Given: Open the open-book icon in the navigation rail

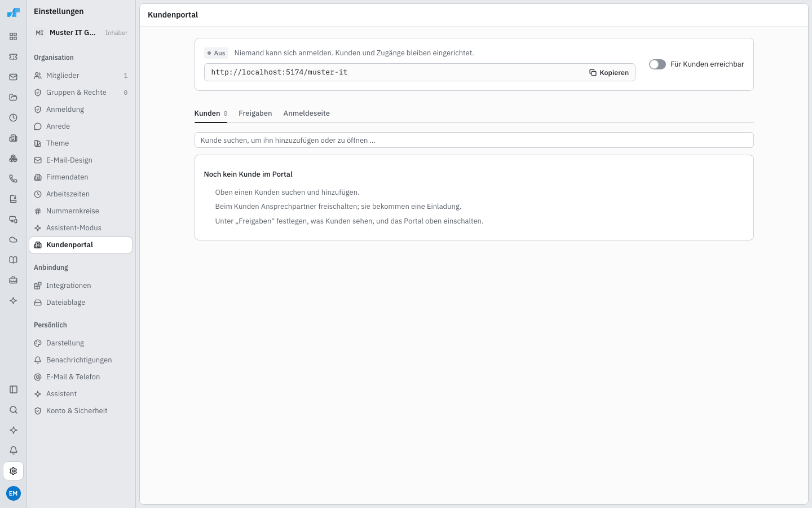Looking at the screenshot, I should 14,260.
